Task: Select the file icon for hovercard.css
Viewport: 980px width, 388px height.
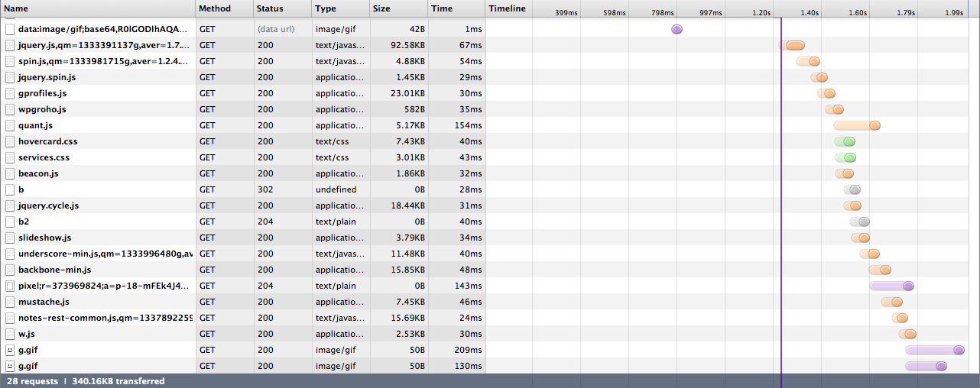Action: coord(10,141)
